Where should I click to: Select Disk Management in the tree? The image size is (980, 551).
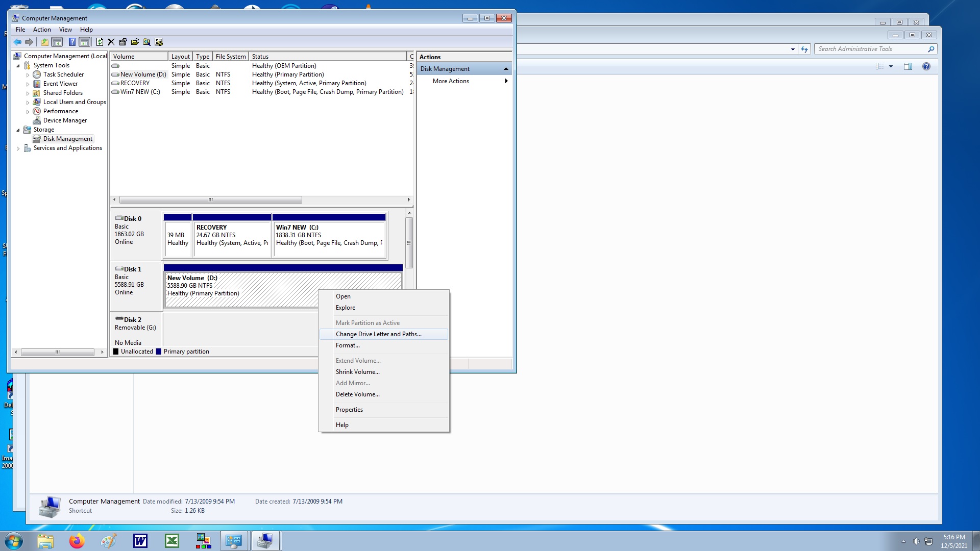[68, 139]
